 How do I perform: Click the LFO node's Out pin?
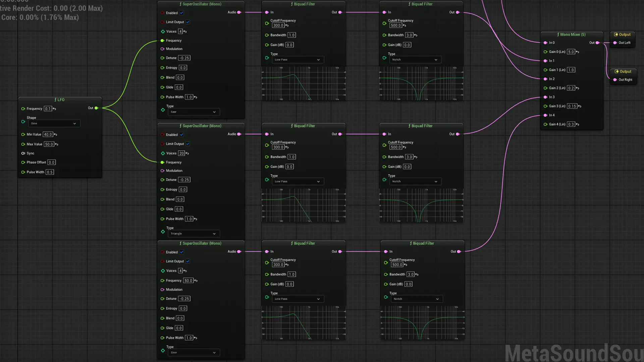tap(96, 108)
